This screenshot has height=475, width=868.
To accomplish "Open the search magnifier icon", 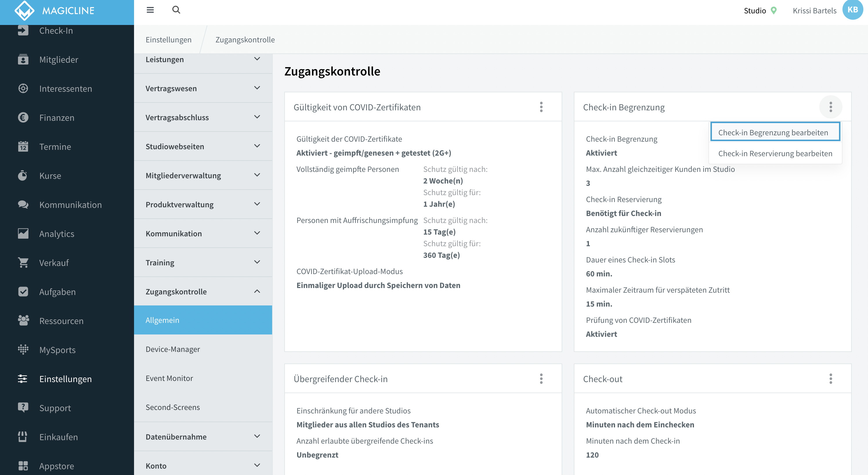I will pyautogui.click(x=176, y=10).
